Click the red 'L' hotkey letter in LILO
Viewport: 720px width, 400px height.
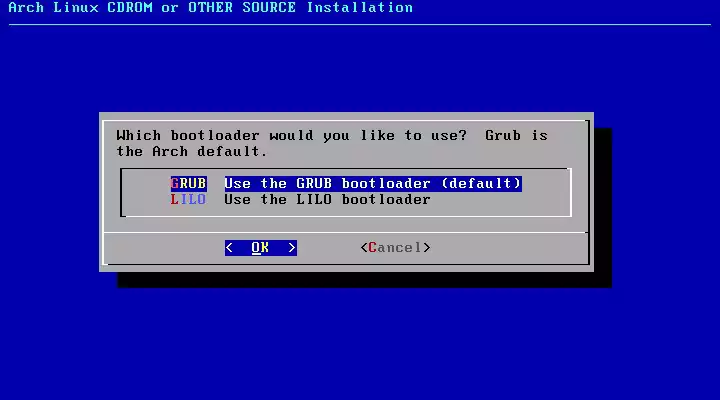(x=175, y=200)
